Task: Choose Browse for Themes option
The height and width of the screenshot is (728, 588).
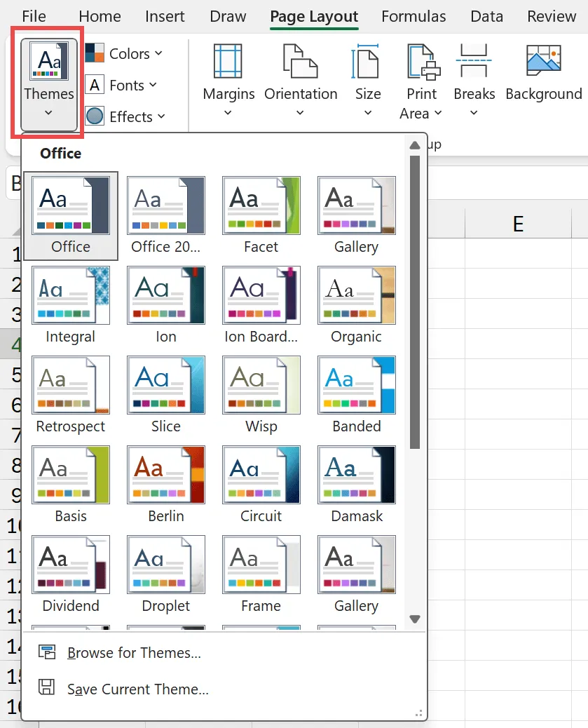Action: point(134,653)
